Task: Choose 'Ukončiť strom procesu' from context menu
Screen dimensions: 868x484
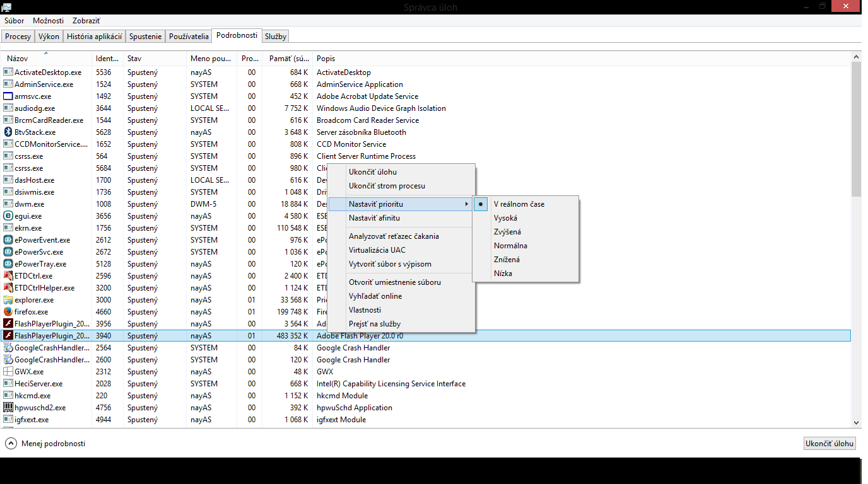Action: [387, 186]
